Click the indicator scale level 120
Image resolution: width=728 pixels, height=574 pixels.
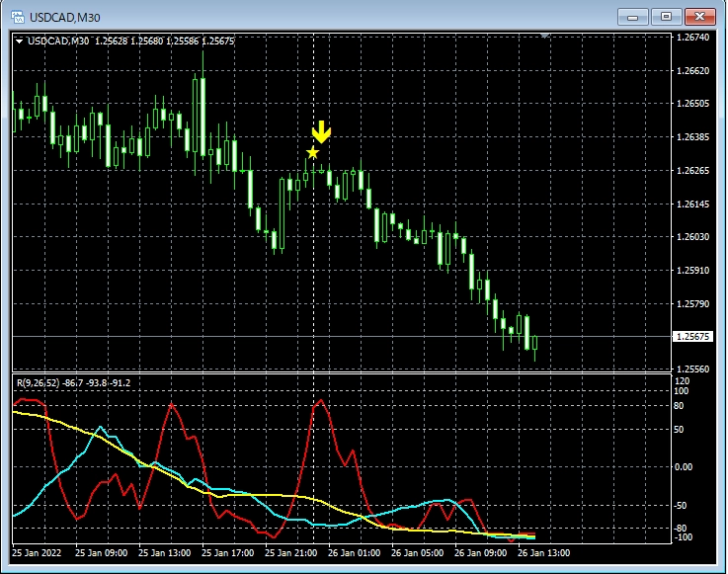pos(683,380)
